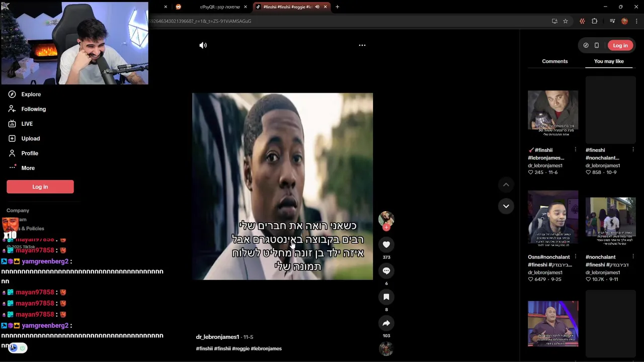This screenshot has height=362, width=644.
Task: Open the video's three-dot options menu
Action: coord(362,45)
